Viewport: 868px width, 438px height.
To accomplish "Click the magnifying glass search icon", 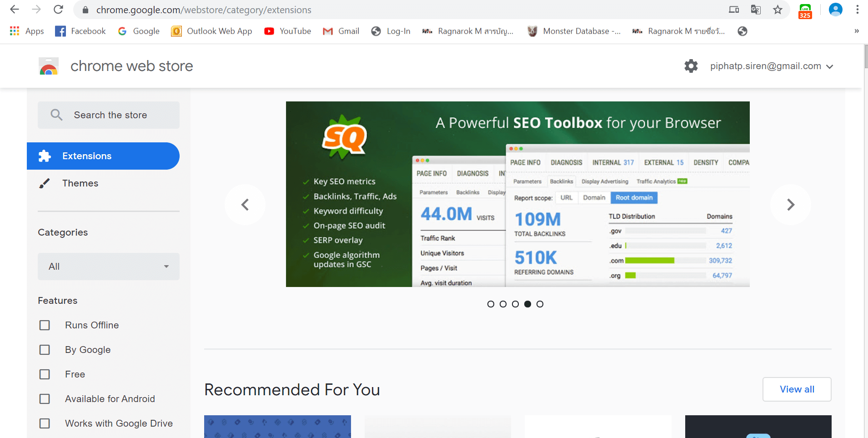I will click(56, 115).
